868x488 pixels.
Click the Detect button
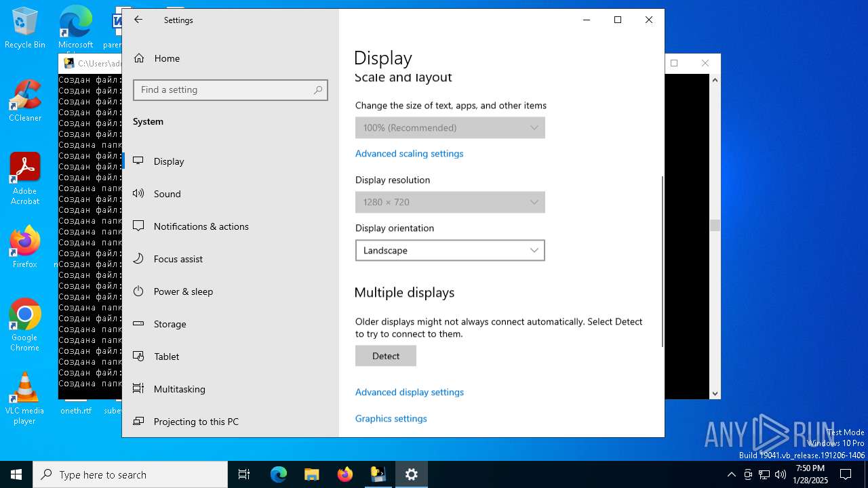coord(386,356)
